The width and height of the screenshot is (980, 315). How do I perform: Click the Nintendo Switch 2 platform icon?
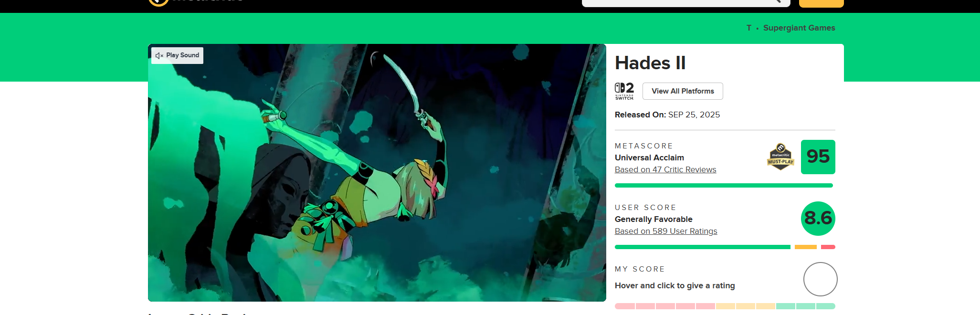(624, 91)
